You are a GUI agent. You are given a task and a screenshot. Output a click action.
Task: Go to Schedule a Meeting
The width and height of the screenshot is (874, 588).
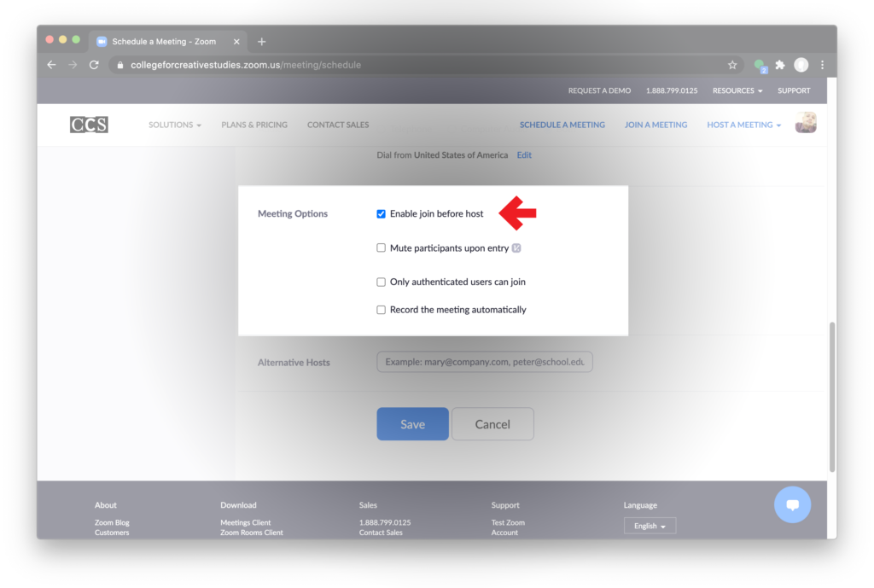coord(562,125)
